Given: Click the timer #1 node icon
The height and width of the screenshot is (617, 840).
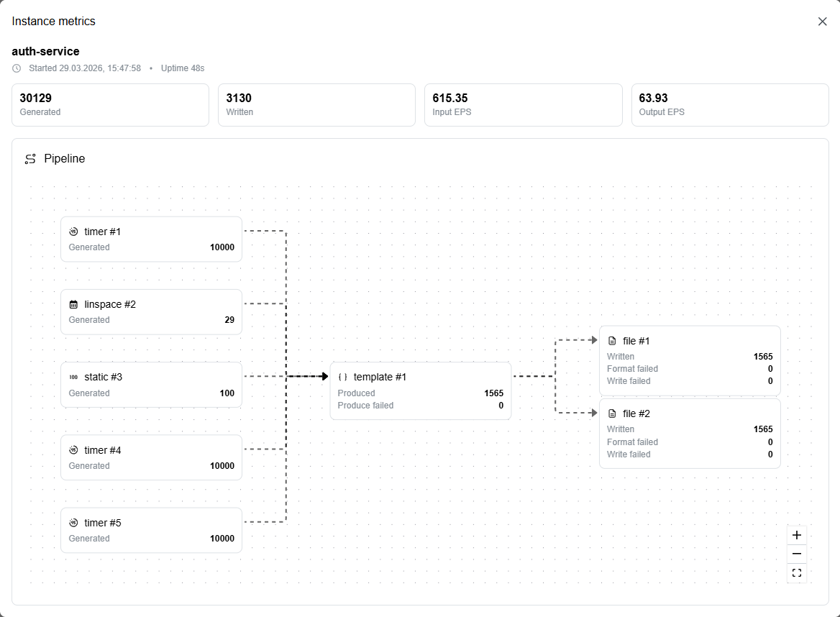Looking at the screenshot, I should click(x=73, y=232).
